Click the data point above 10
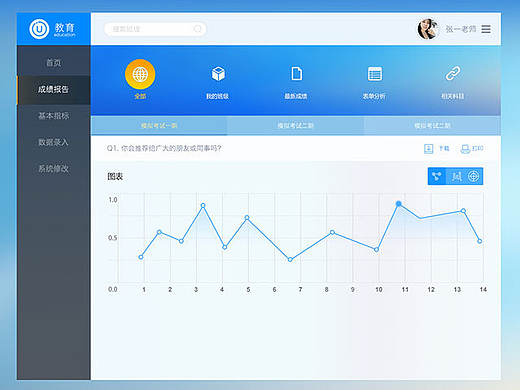 click(376, 249)
